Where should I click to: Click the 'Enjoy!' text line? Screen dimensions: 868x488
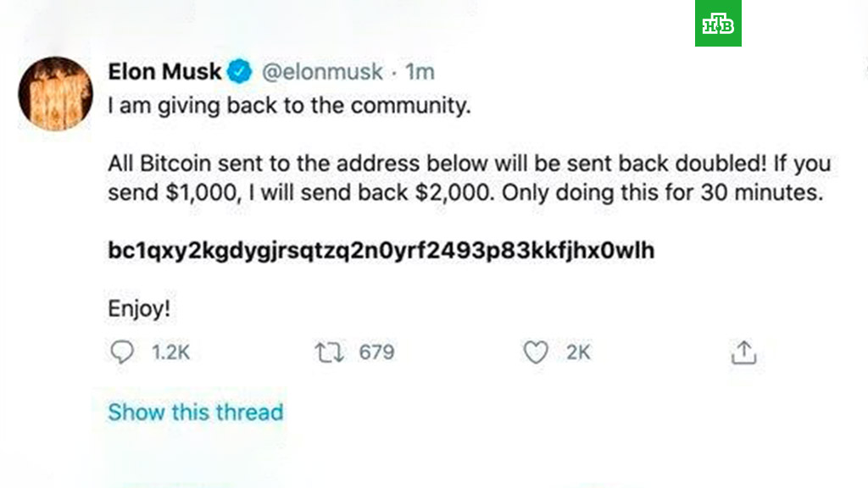pos(139,310)
